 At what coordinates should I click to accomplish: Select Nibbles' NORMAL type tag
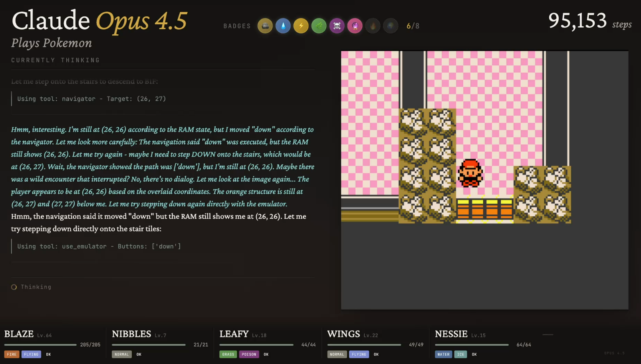click(122, 354)
